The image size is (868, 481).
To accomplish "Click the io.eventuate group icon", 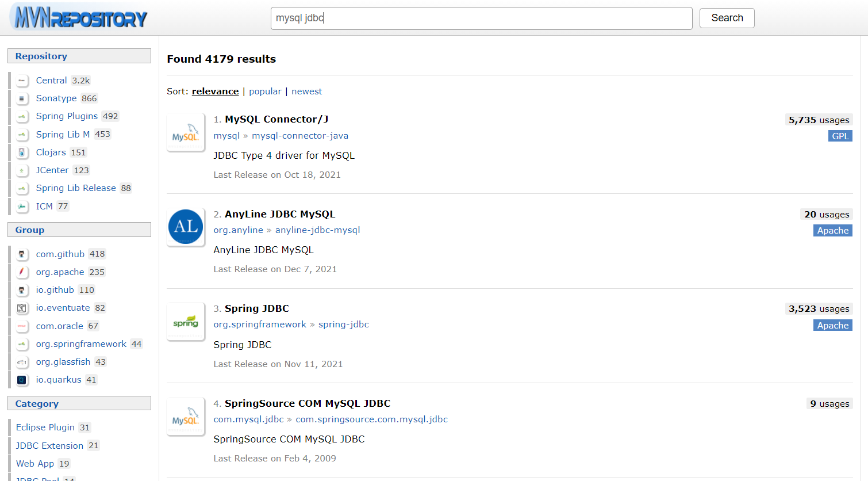I will (x=22, y=308).
